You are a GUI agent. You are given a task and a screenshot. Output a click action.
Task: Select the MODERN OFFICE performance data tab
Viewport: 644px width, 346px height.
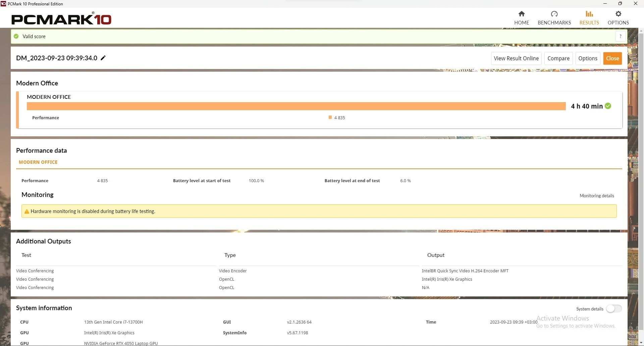[x=38, y=162]
